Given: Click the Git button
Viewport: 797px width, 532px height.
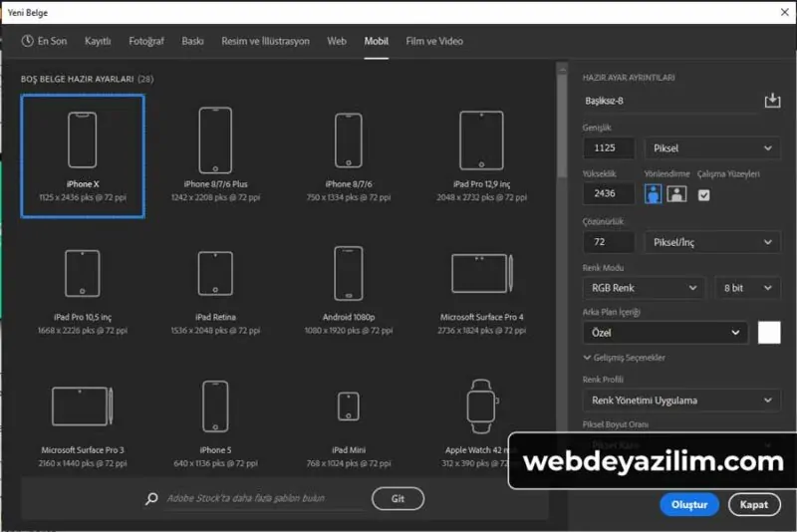Looking at the screenshot, I should 398,498.
